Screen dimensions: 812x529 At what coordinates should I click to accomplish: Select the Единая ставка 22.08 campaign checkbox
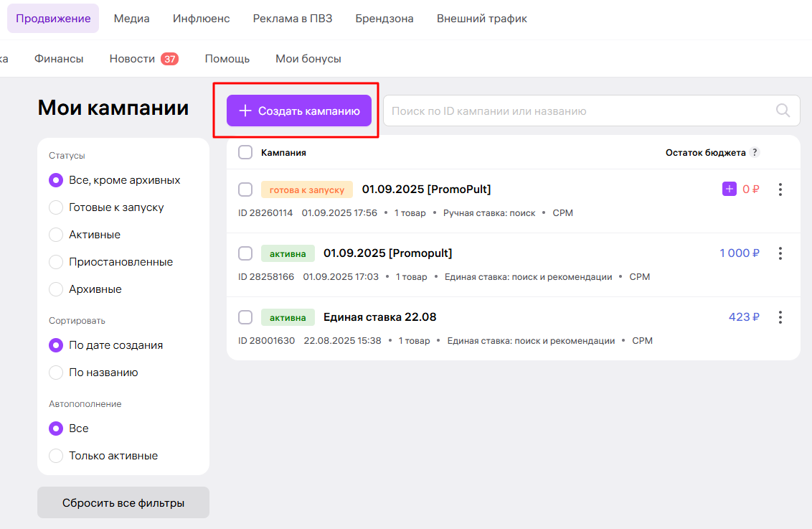(x=245, y=317)
